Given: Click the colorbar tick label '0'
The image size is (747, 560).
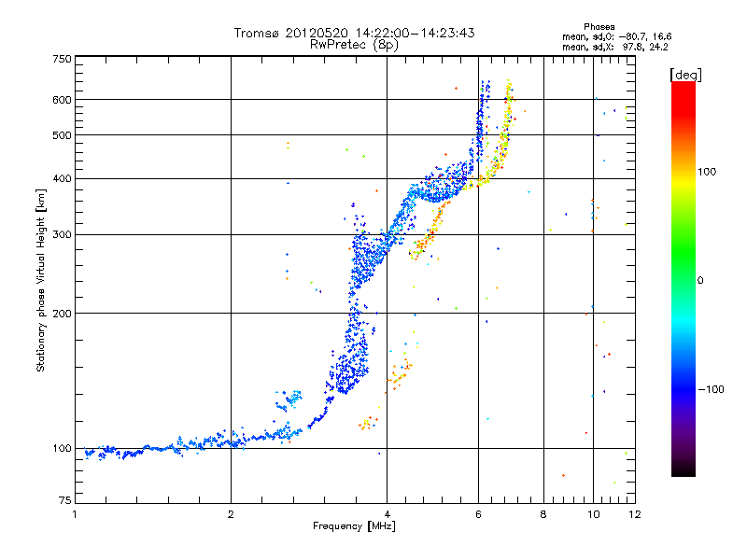Looking at the screenshot, I should pos(700,281).
